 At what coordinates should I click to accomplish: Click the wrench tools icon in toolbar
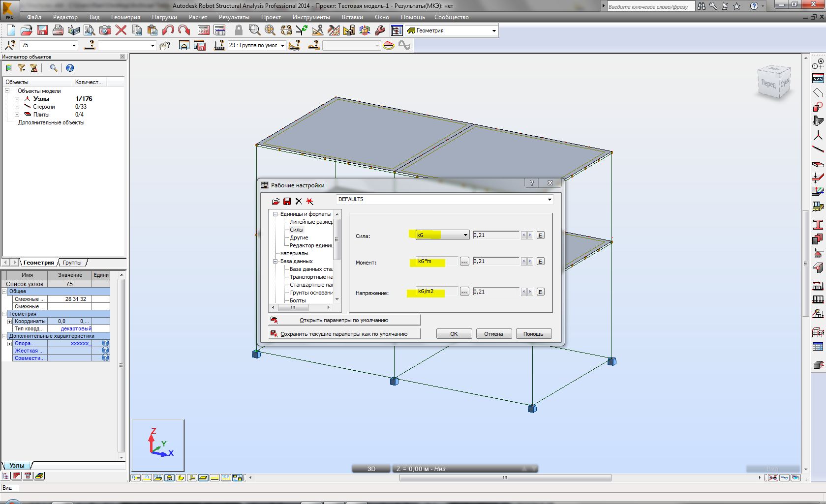coord(380,30)
